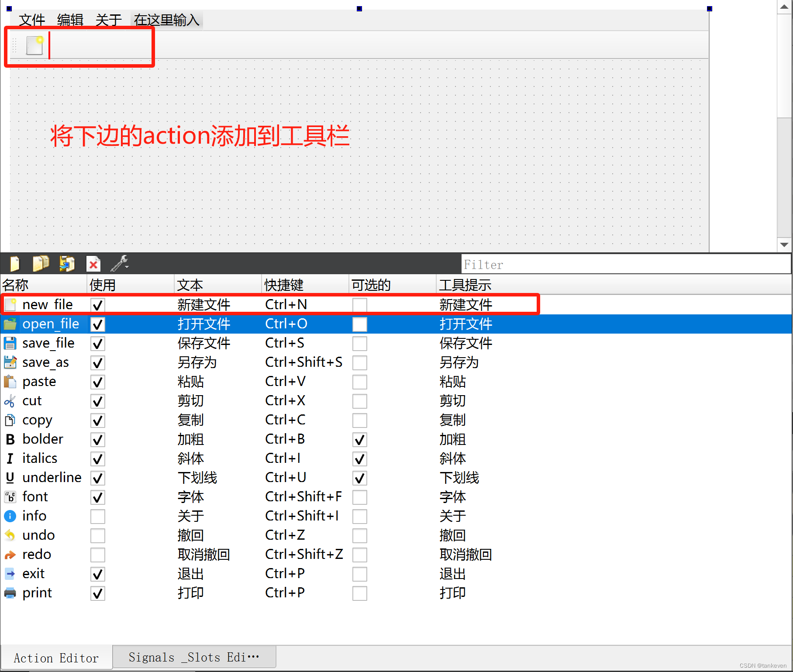The height and width of the screenshot is (672, 793).
Task: Click the scrollbar up arrow on the right
Action: pos(785,7)
